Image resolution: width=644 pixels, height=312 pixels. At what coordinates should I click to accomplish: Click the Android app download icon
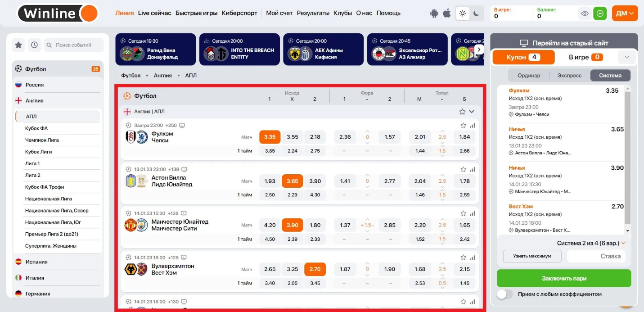[434, 14]
